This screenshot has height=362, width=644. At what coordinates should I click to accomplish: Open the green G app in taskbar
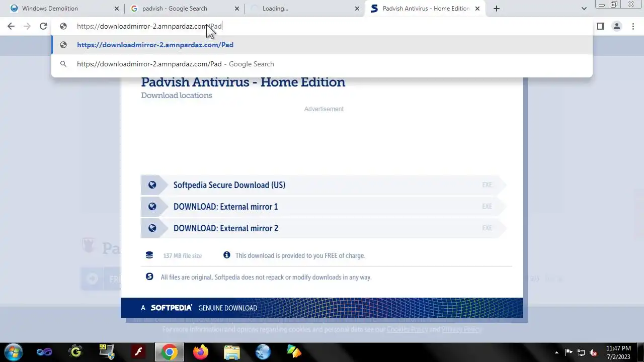[x=75, y=352]
